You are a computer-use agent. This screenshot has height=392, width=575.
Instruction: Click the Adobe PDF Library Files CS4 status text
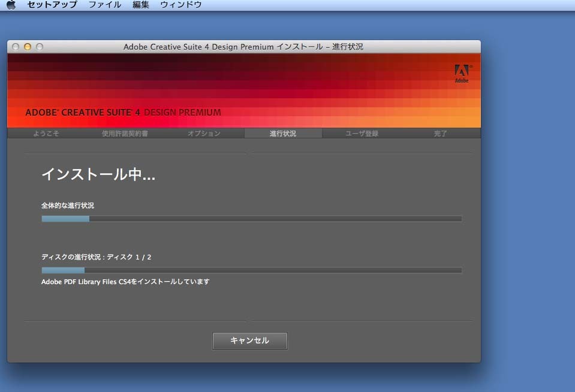[x=125, y=282]
